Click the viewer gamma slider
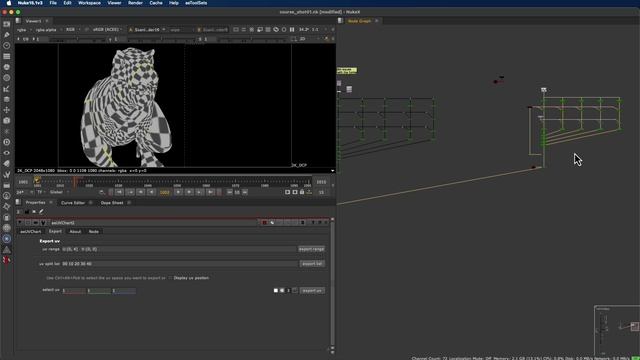Viewport: 640px width, 360px height. (x=161, y=39)
